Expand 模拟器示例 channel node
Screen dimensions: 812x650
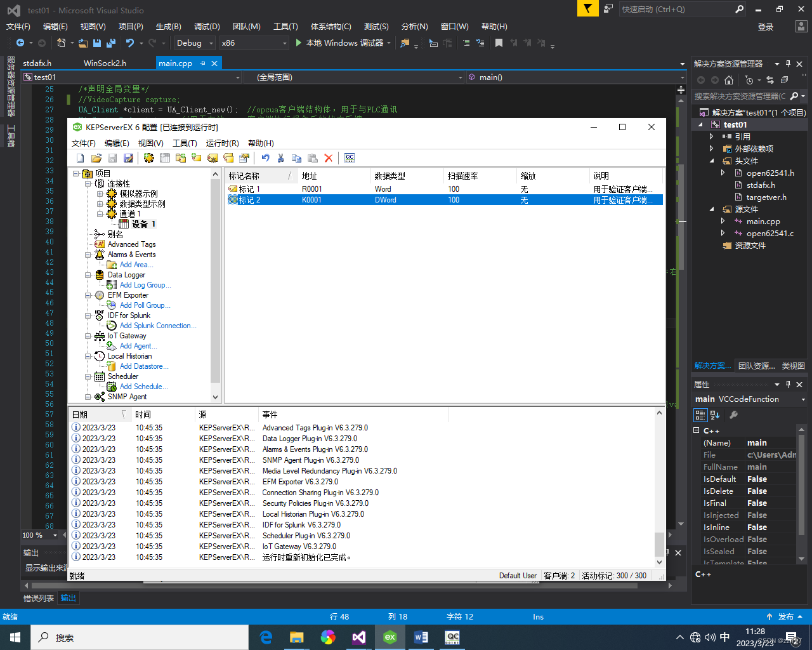[x=100, y=194]
